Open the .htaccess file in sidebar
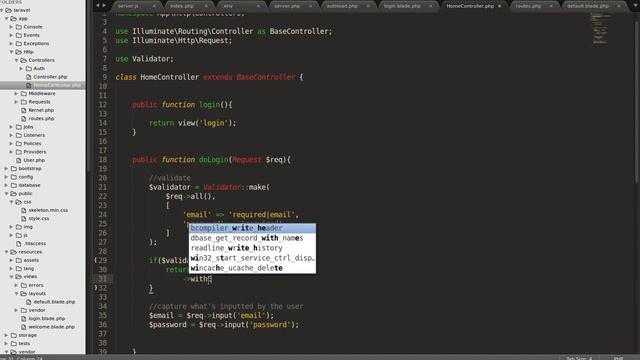This screenshot has height=360, width=640. pos(35,243)
